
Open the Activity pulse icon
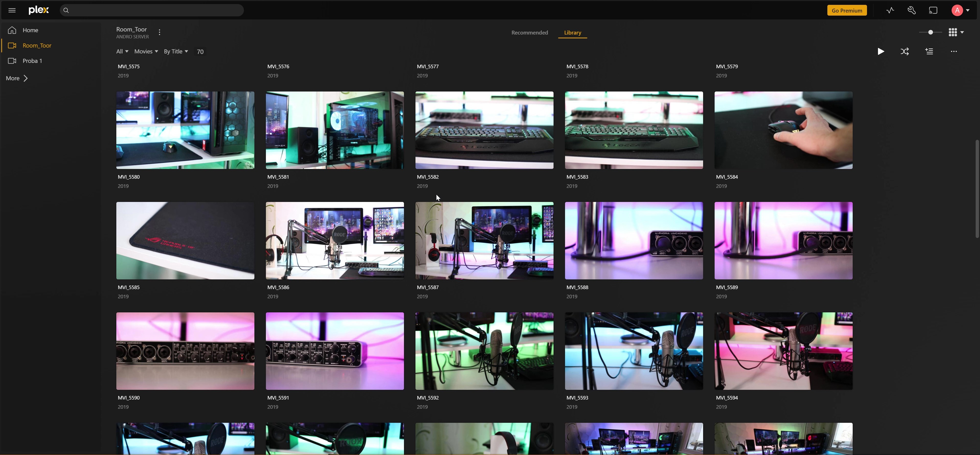coord(890,10)
